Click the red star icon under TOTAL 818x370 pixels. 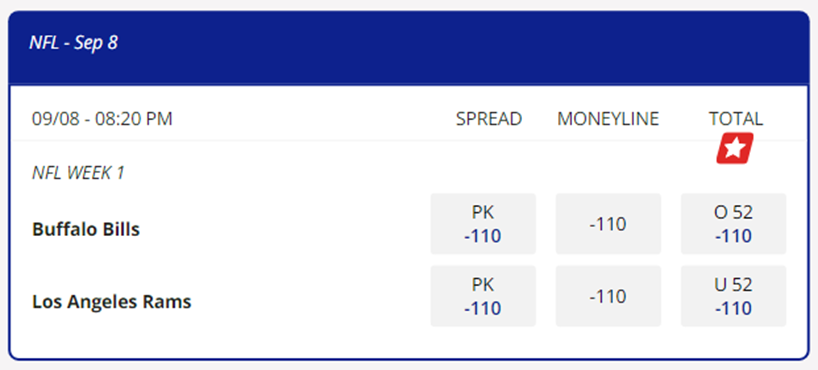[x=735, y=148]
